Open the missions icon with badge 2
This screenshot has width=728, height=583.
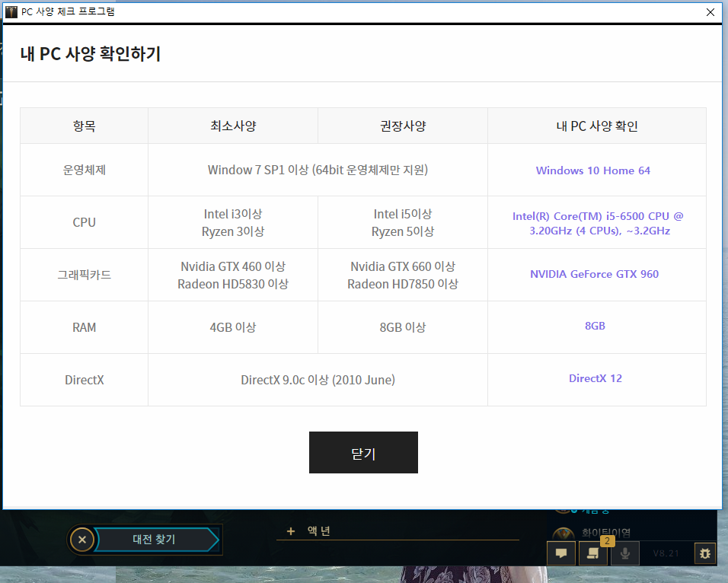click(x=594, y=553)
